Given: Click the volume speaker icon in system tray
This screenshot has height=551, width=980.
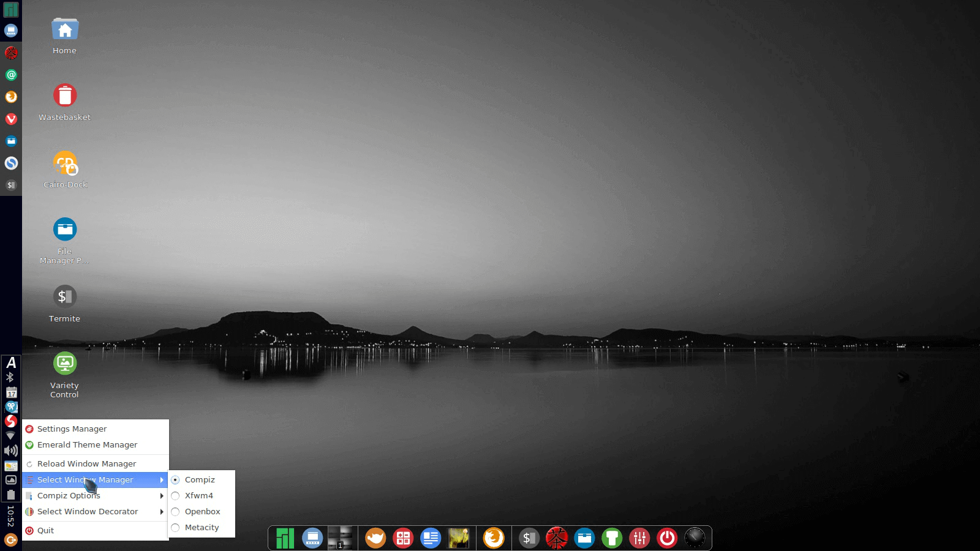Looking at the screenshot, I should click(11, 451).
